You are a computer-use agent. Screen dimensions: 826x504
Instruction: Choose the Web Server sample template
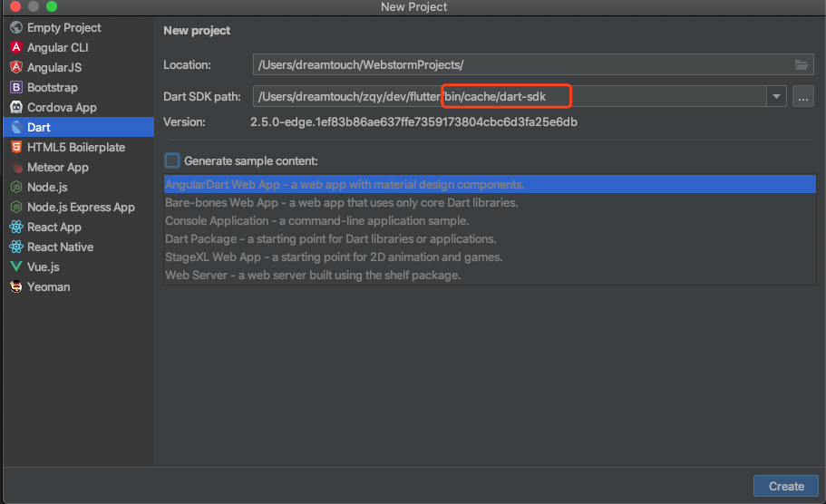[x=313, y=275]
